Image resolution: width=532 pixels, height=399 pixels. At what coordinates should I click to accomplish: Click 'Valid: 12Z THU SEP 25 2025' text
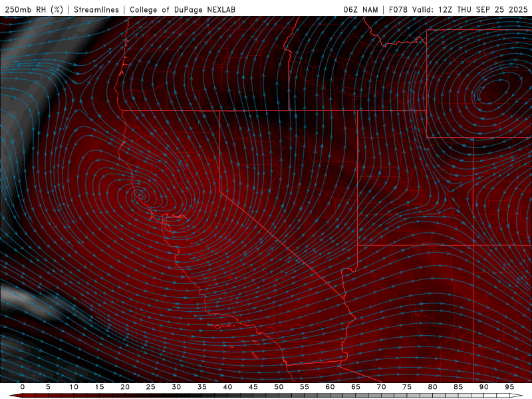click(469, 9)
